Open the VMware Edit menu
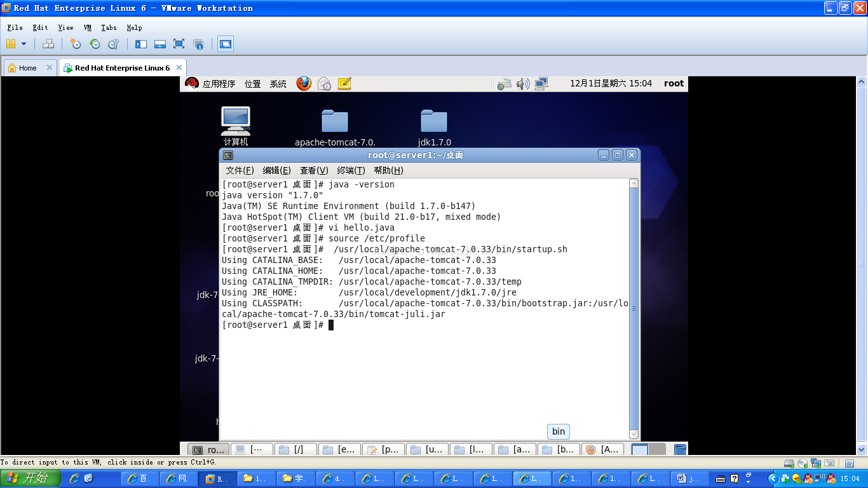 (x=40, y=28)
